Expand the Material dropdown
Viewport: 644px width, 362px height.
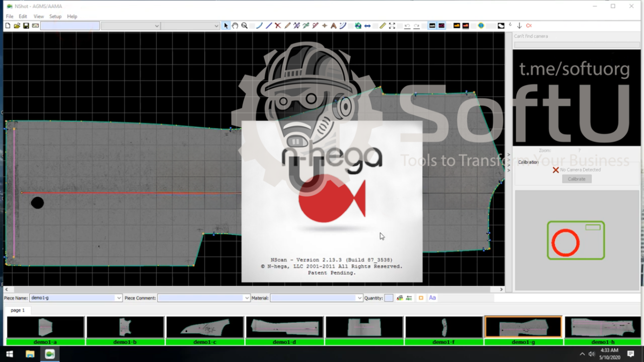359,298
